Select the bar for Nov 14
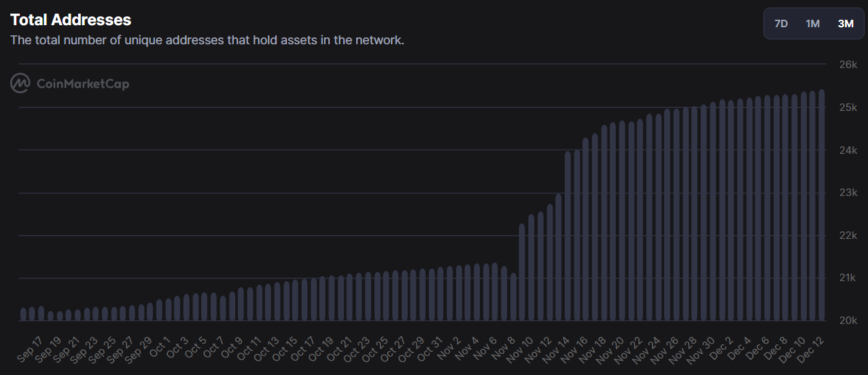This screenshot has width=868, height=375. click(x=568, y=235)
